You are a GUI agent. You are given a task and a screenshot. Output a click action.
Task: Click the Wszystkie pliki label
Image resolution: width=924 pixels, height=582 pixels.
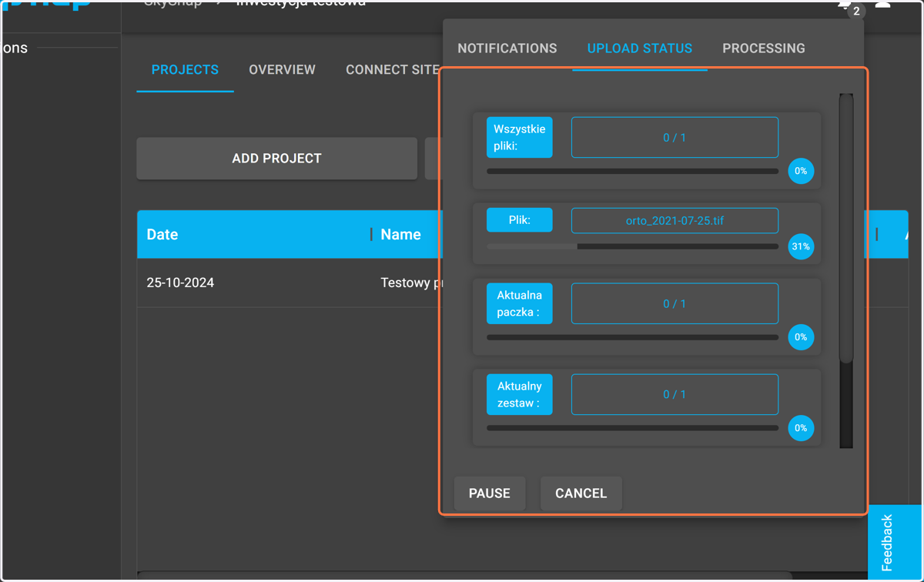coord(520,137)
